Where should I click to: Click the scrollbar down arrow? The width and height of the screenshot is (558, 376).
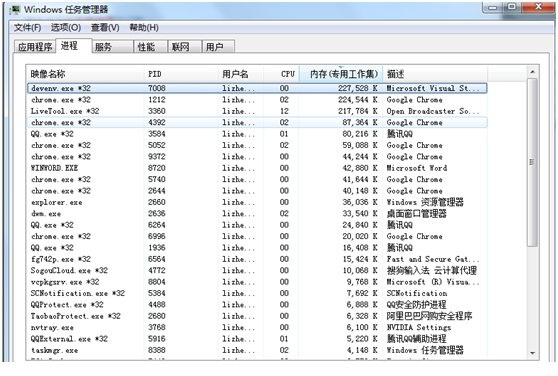(532, 353)
